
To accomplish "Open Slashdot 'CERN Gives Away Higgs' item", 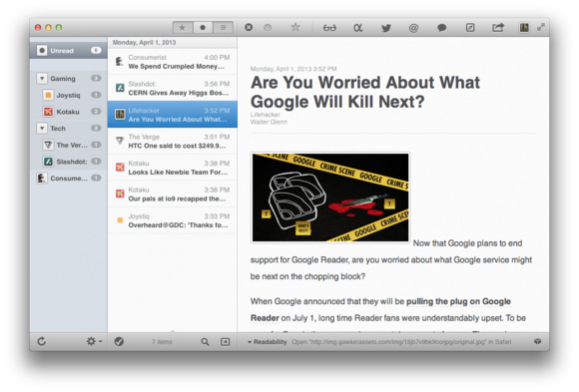I will point(173,88).
